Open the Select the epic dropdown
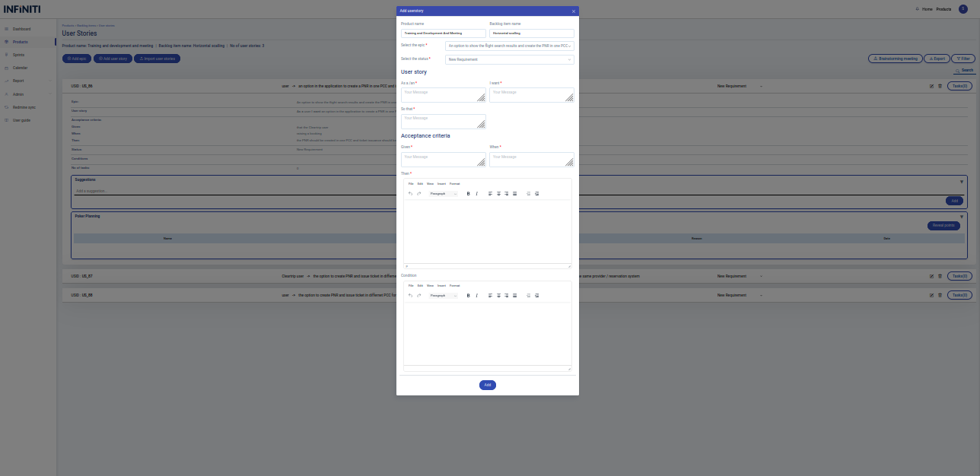This screenshot has width=980, height=476. click(509, 46)
